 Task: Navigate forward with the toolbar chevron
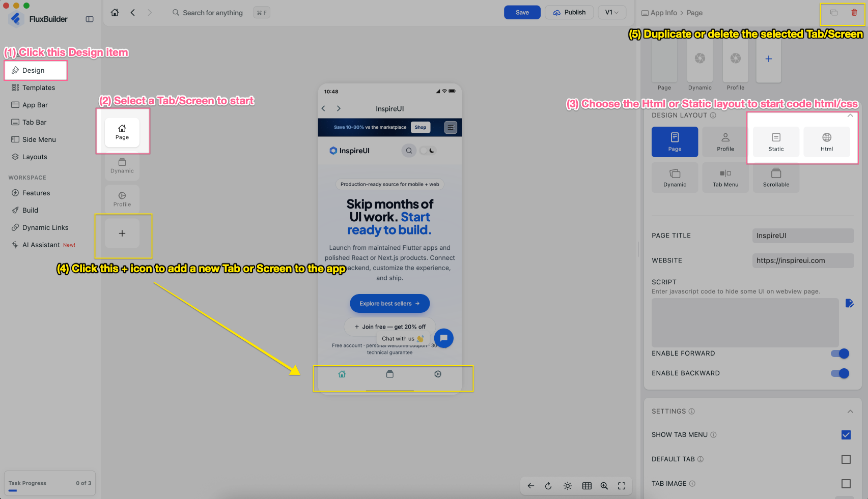tap(150, 13)
